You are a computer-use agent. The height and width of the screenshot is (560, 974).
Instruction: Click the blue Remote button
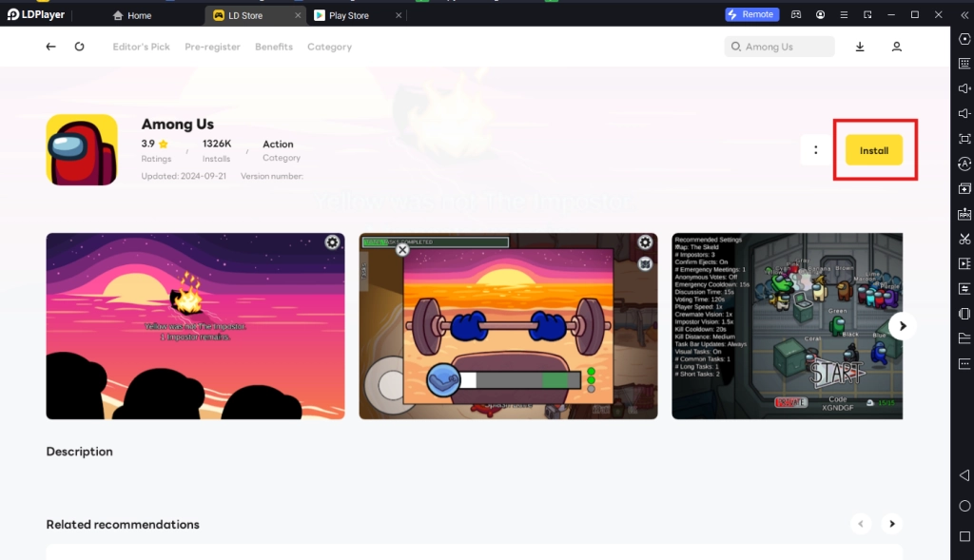click(752, 14)
